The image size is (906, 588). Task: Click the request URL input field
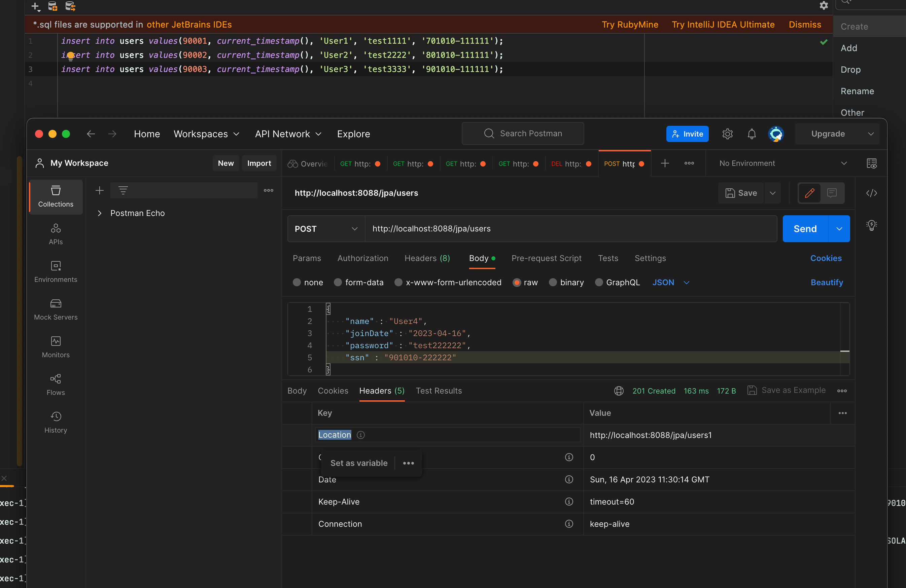571,229
